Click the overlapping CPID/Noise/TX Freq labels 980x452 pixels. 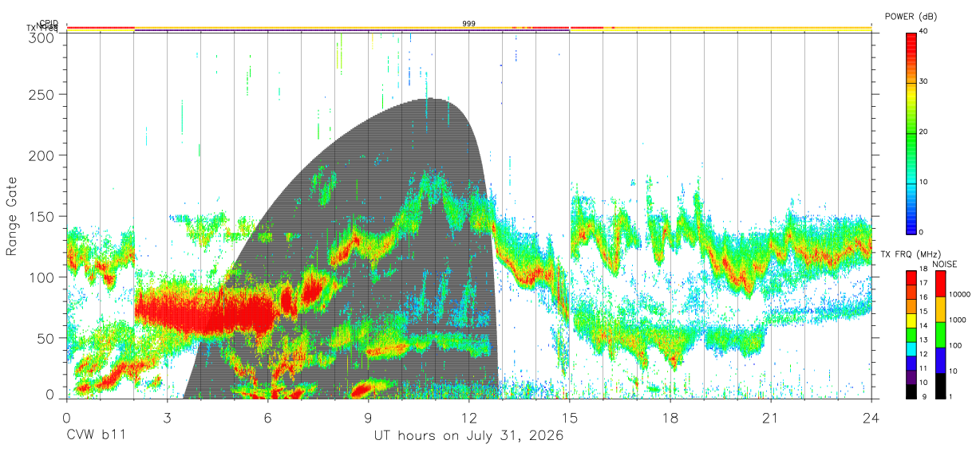(x=42, y=26)
